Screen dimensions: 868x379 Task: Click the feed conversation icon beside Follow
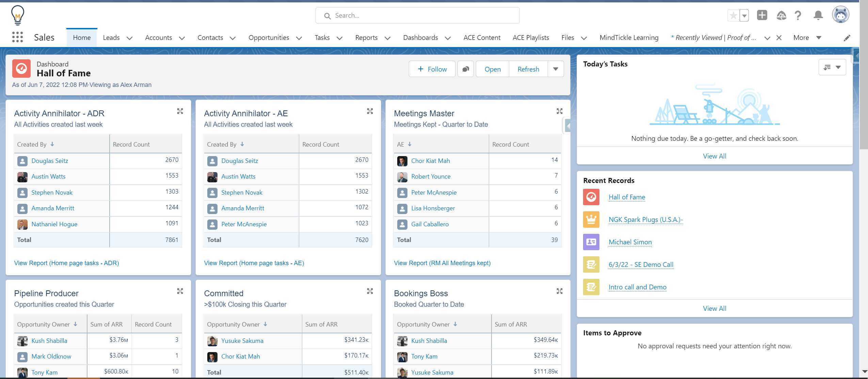coord(465,69)
